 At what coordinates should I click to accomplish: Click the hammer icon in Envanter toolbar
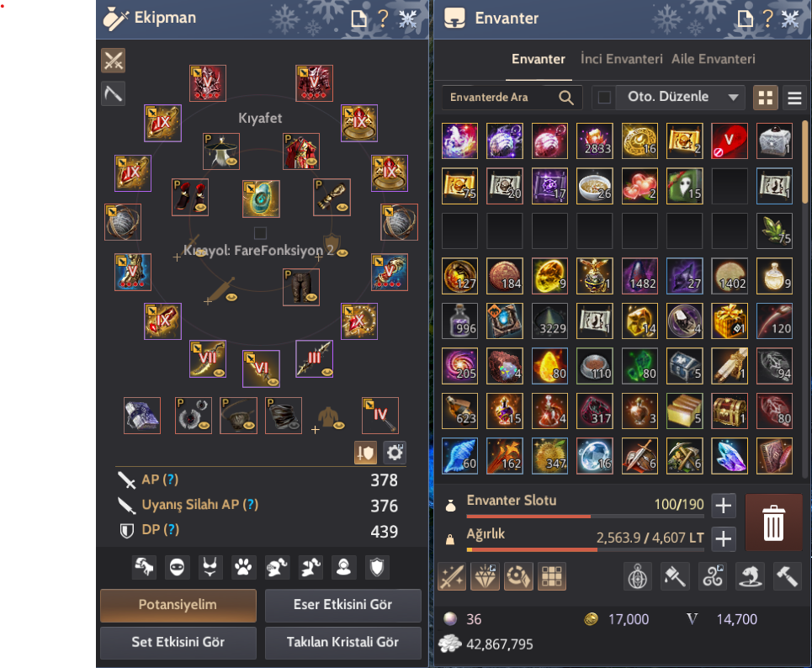pyautogui.click(x=787, y=576)
